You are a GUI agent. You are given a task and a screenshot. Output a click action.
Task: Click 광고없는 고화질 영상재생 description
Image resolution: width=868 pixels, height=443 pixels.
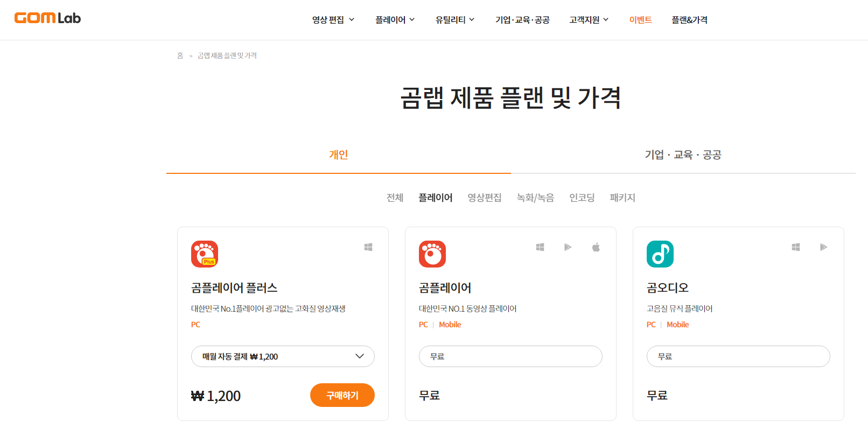305,308
